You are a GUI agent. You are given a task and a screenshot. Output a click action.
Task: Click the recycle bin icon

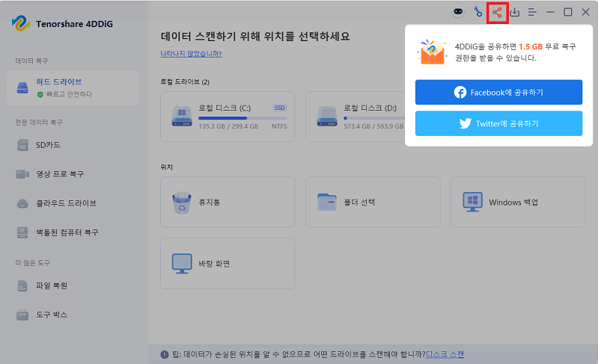pyautogui.click(x=182, y=203)
